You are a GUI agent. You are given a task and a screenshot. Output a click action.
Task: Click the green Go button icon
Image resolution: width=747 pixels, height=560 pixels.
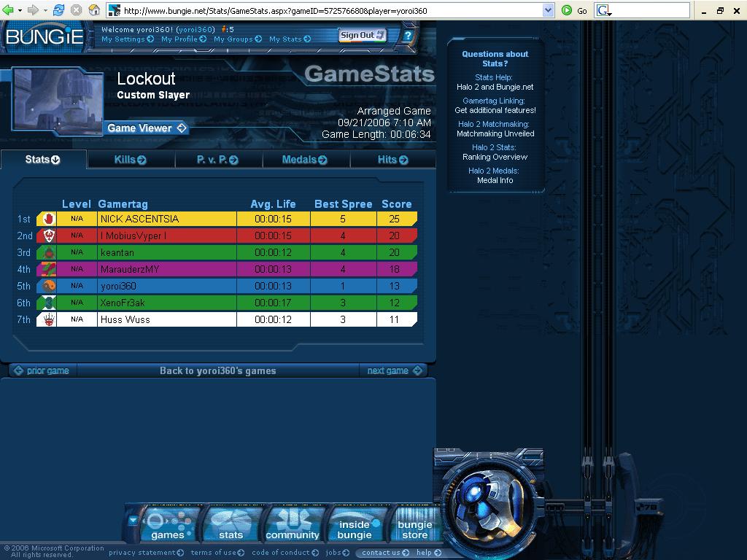click(x=566, y=10)
